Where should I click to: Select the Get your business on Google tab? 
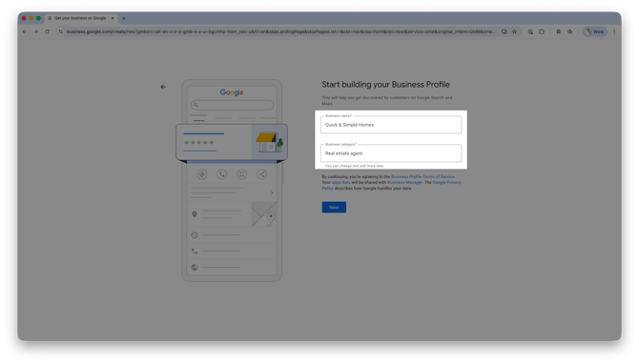80,18
